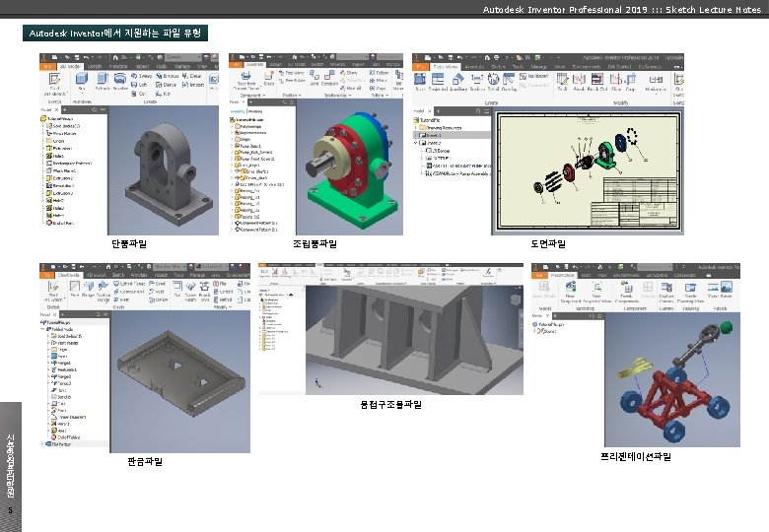Select the Joint tool in assembly window

pos(314,79)
